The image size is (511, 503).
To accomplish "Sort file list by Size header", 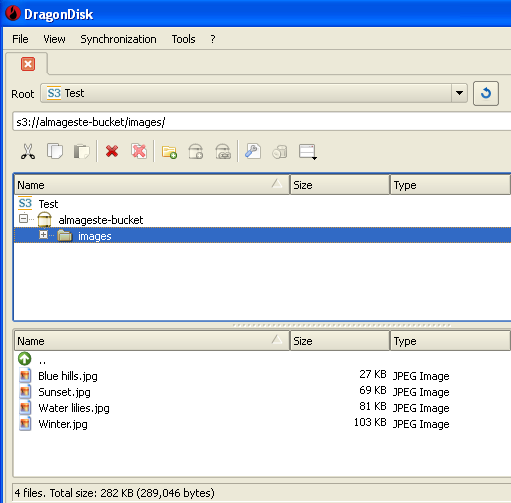I will point(340,341).
